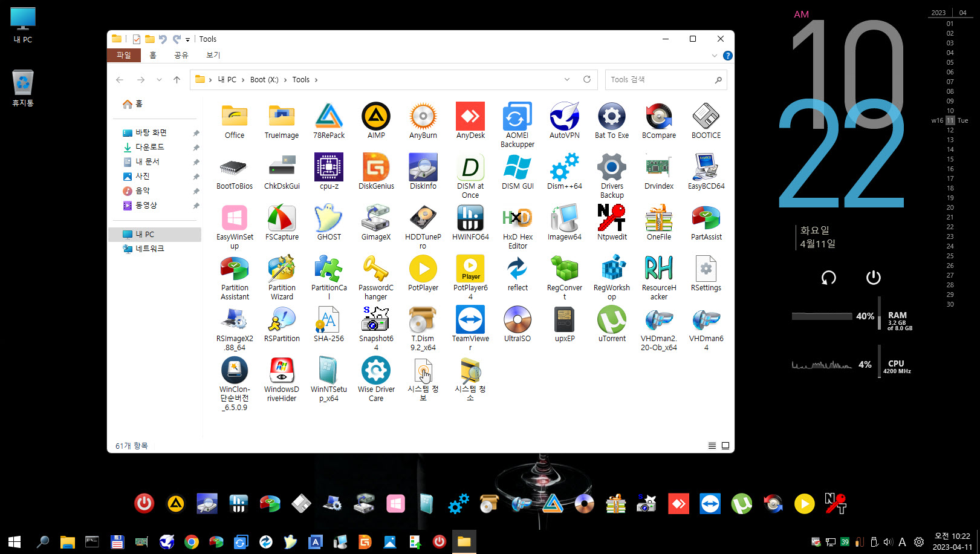
Task: Go back in Explorer
Action: [120, 80]
